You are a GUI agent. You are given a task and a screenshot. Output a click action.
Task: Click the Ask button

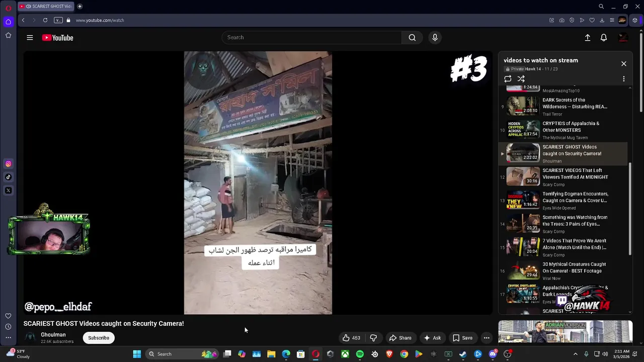pos(432,338)
